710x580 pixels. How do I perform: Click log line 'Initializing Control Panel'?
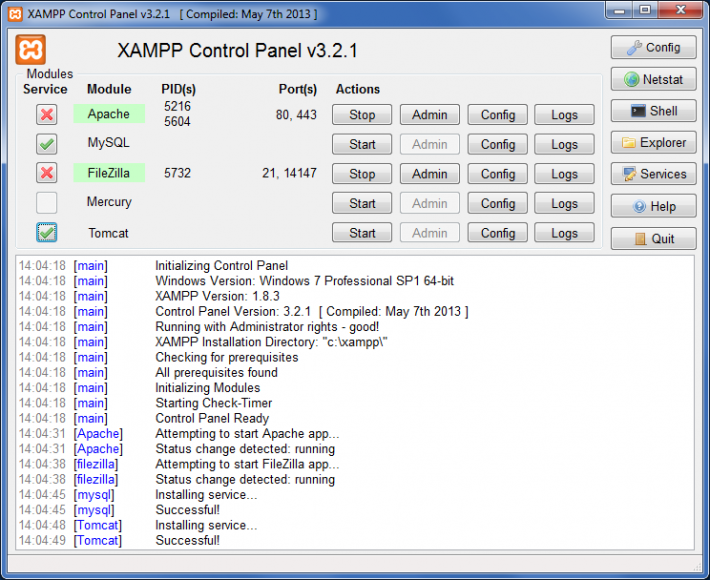(x=221, y=265)
